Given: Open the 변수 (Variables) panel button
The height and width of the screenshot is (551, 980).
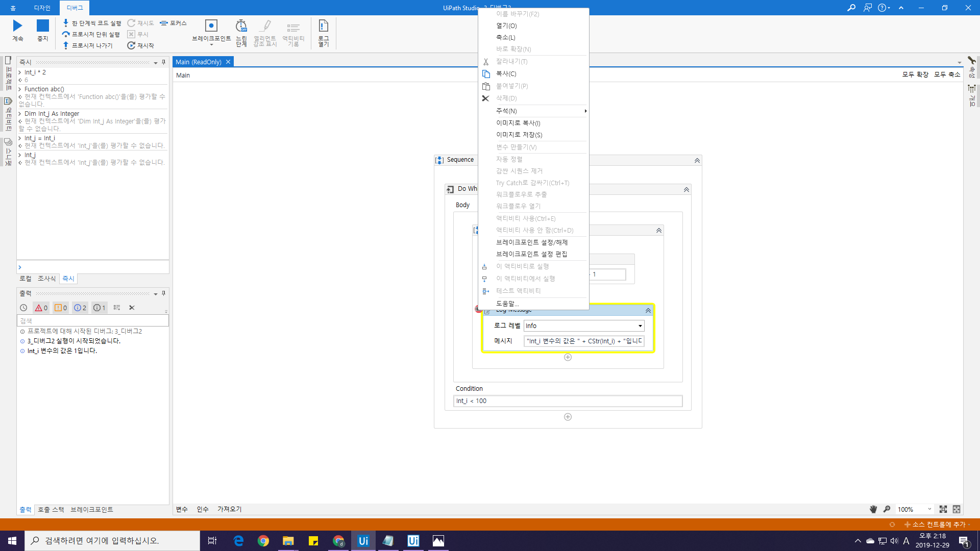Looking at the screenshot, I should pos(182,509).
